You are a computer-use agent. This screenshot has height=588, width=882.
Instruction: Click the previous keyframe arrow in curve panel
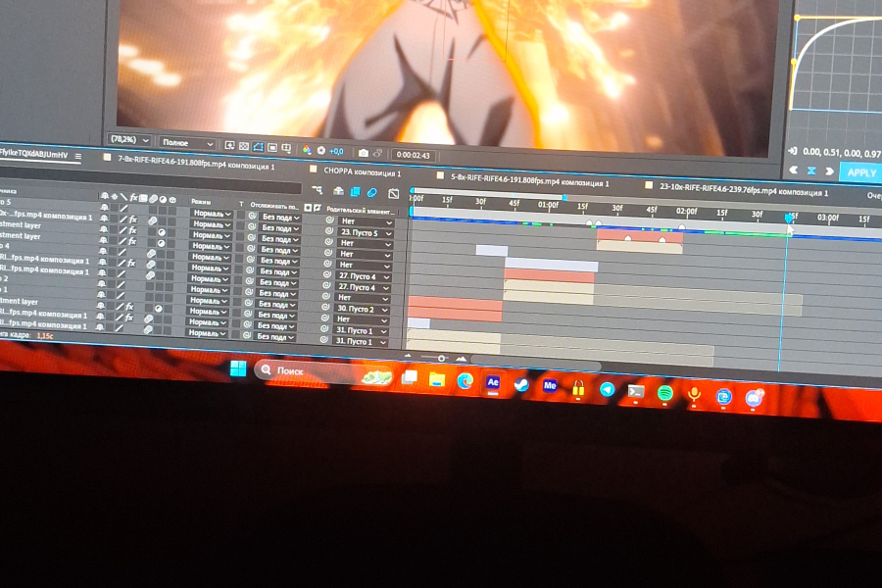[794, 170]
